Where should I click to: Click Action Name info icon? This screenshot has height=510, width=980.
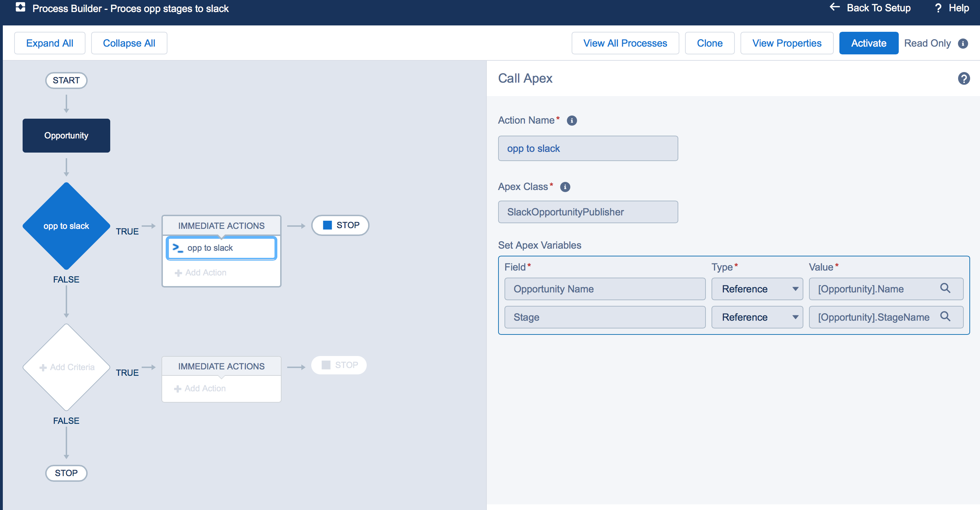[571, 120]
